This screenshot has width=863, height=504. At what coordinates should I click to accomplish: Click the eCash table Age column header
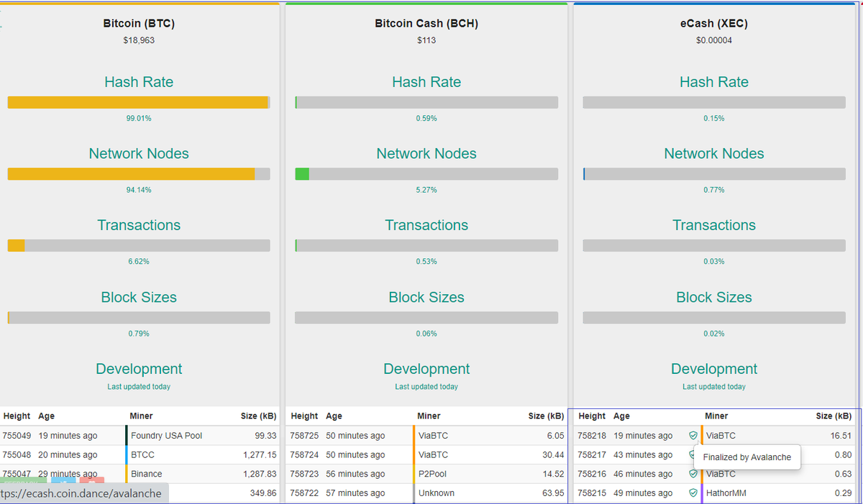(621, 416)
